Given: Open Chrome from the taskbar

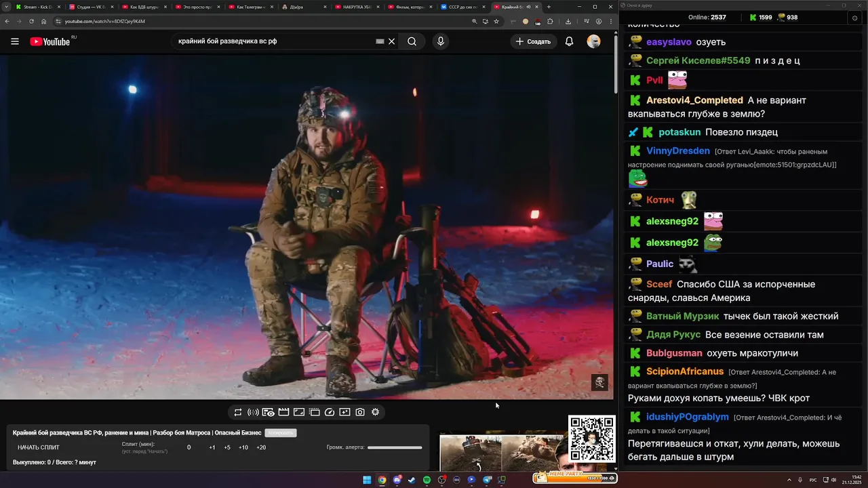Looking at the screenshot, I should [x=382, y=480].
